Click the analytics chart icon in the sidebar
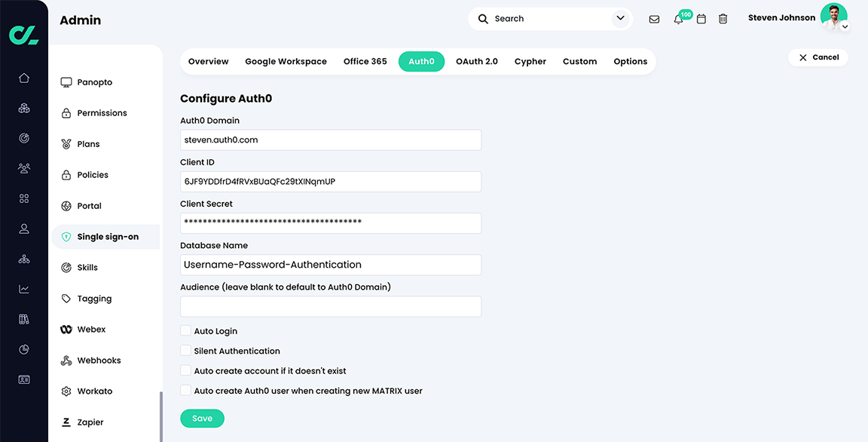The width and height of the screenshot is (868, 442). 23,288
